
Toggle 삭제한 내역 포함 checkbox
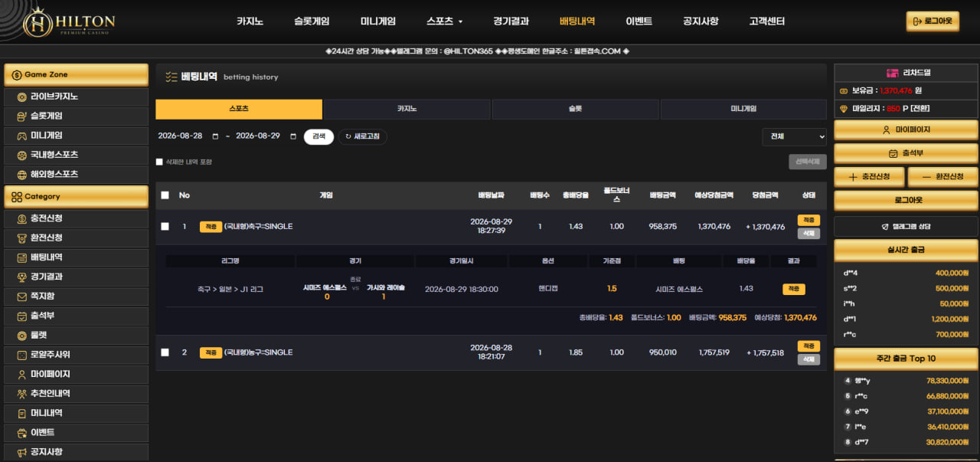159,162
